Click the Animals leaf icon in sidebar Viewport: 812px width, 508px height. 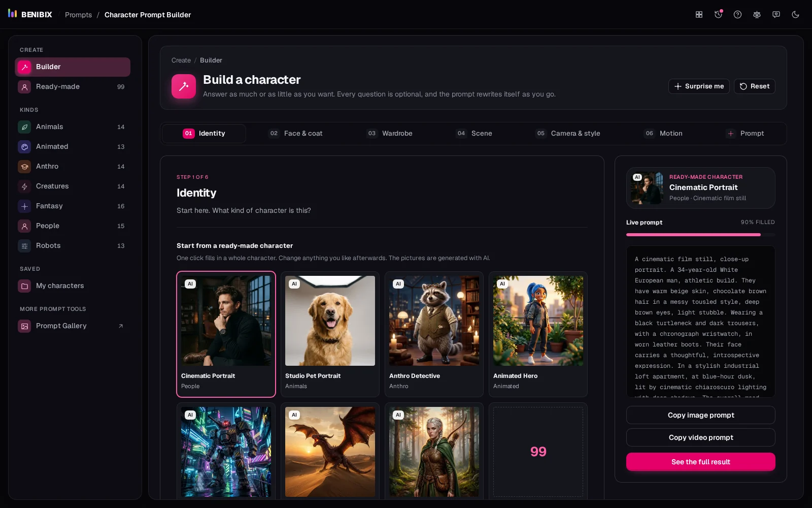click(x=24, y=127)
